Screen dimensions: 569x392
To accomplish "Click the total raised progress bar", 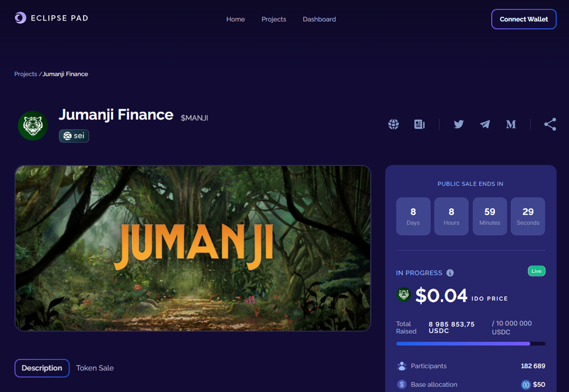I will 471,344.
